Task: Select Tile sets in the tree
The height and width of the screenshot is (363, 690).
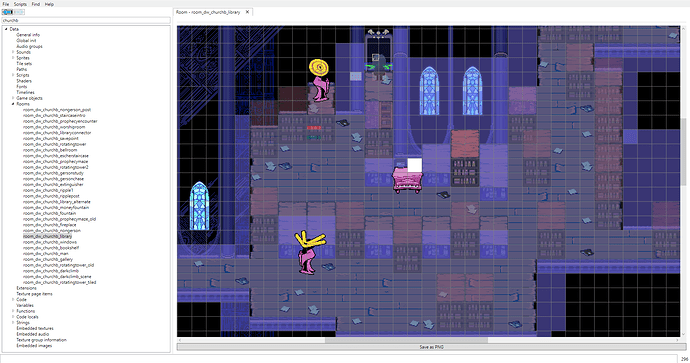Action: pyautogui.click(x=24, y=63)
